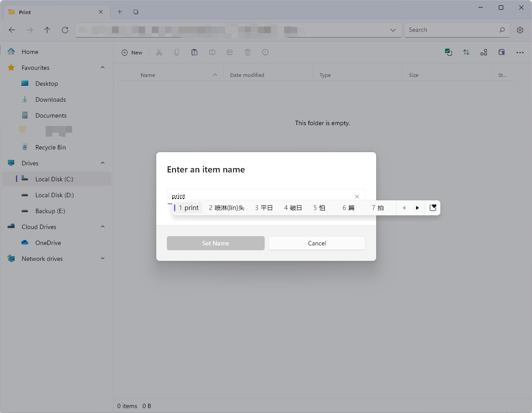The height and width of the screenshot is (413, 532).
Task: Open the address bar dropdown arrow
Action: pos(393,30)
